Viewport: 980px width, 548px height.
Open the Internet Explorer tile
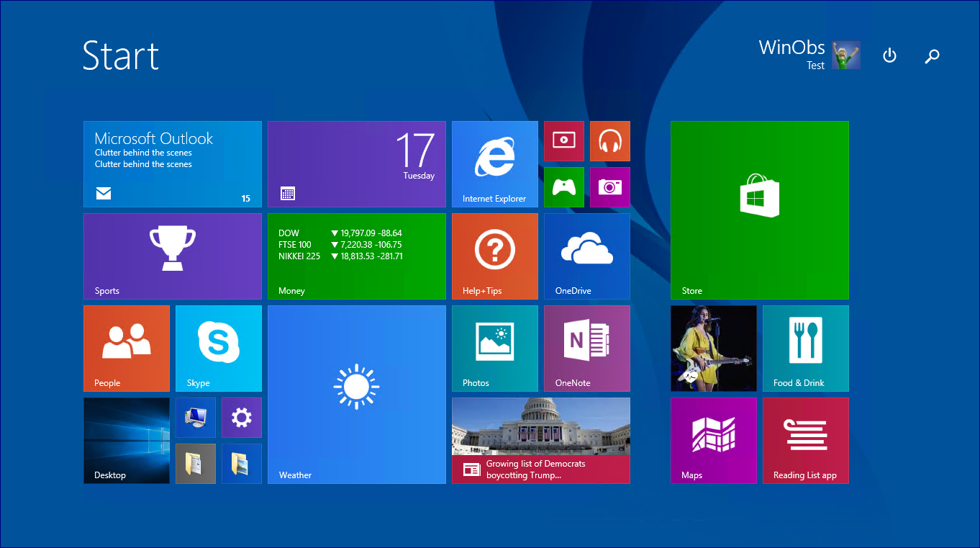pyautogui.click(x=494, y=163)
